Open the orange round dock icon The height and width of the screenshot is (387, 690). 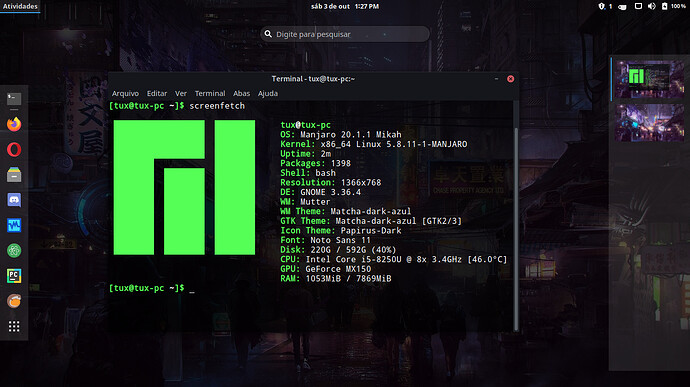[14, 301]
